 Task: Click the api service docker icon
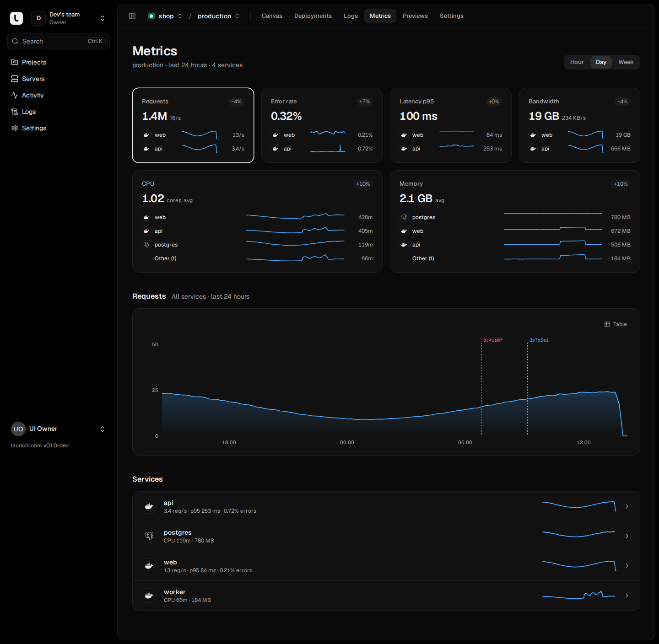[x=149, y=506]
